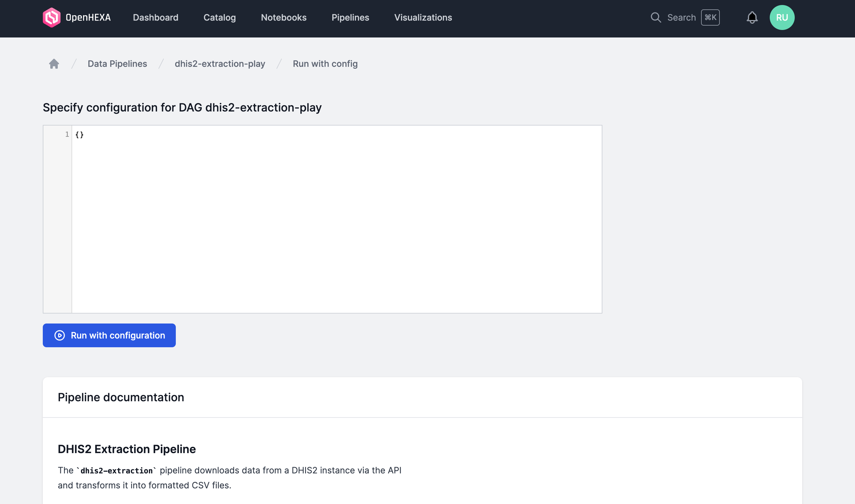Click the home breadcrumb icon
Screen dimensions: 855x504
pos(54,64)
